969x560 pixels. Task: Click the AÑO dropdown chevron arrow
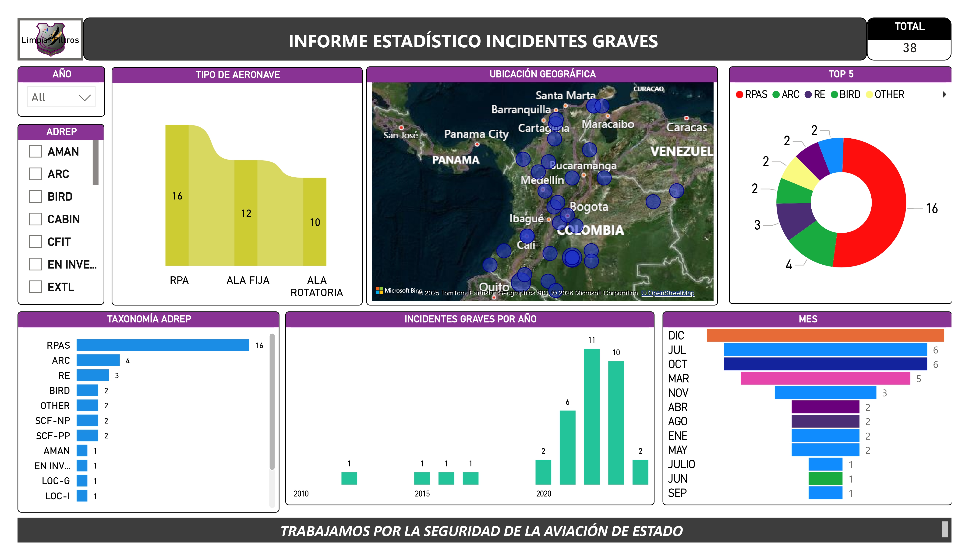[x=85, y=98]
